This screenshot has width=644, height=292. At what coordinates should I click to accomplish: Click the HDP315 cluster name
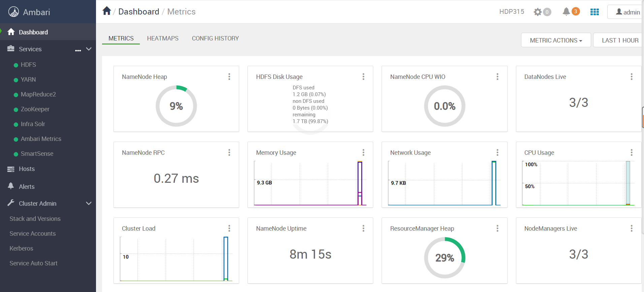(x=512, y=11)
